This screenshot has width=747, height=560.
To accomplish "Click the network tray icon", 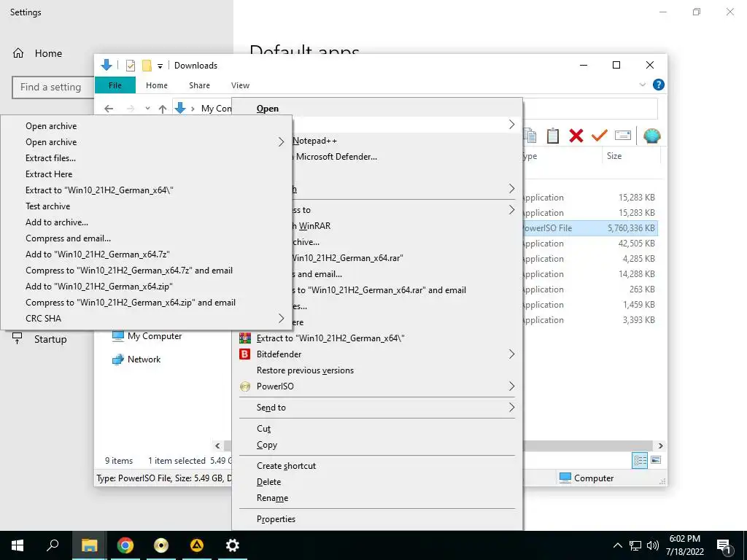I will tap(635, 545).
